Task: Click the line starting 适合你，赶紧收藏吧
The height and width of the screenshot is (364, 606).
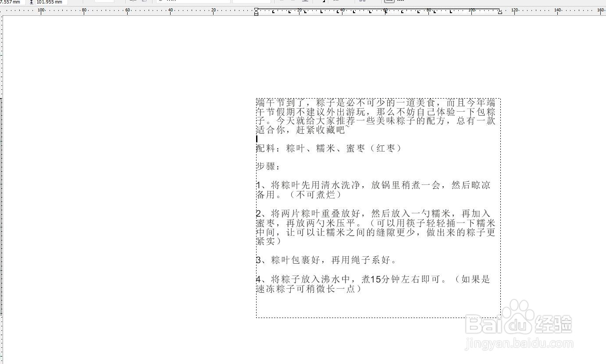Action: pyautogui.click(x=303, y=130)
